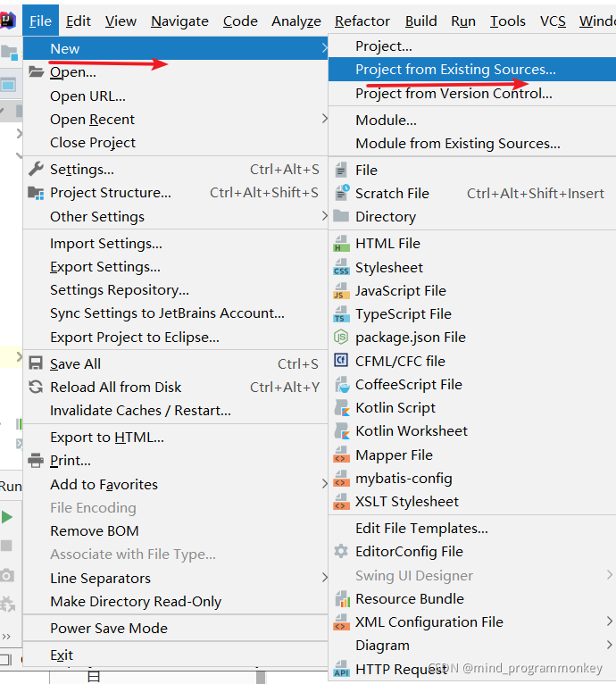Image resolution: width=616 pixels, height=684 pixels.
Task: Choose New Module entry
Action: tap(472, 120)
